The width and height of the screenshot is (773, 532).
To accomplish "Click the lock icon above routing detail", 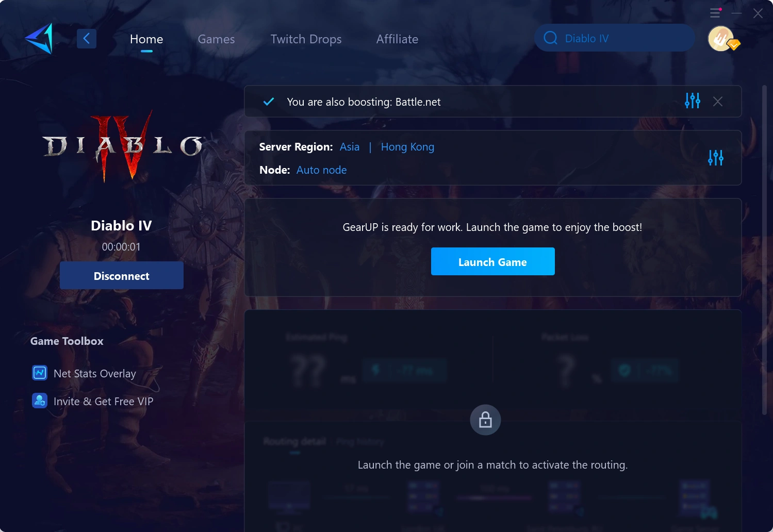I will pyautogui.click(x=485, y=420).
